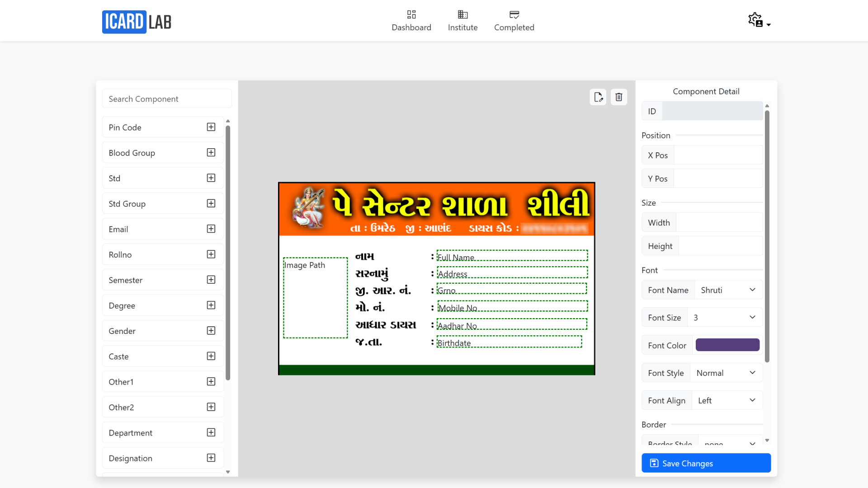Click the Department row label
This screenshot has height=488, width=868.
(130, 433)
